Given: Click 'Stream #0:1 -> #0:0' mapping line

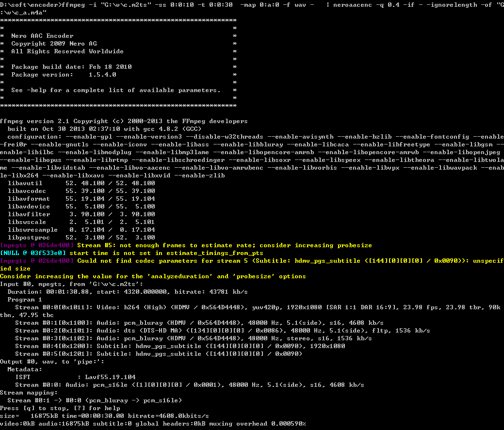Looking at the screenshot, I should tap(95, 400).
